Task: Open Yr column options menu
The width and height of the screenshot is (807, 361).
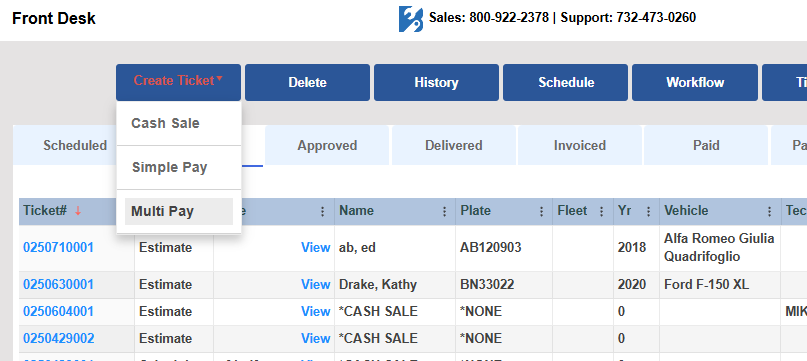Action: tap(648, 212)
